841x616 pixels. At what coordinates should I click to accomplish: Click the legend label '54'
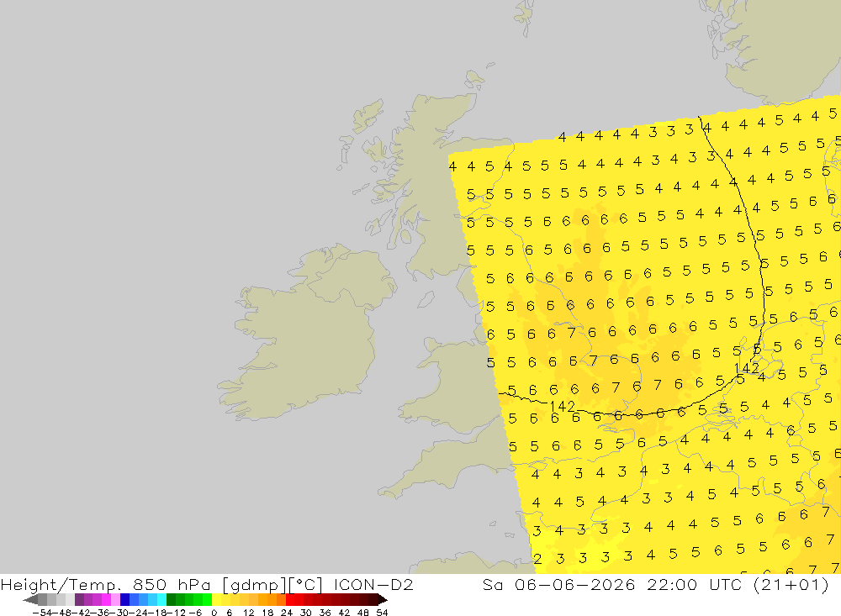click(382, 613)
